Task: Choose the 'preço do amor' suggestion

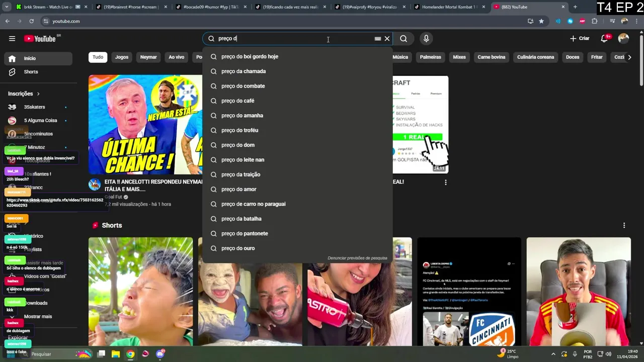Action: (x=297, y=189)
